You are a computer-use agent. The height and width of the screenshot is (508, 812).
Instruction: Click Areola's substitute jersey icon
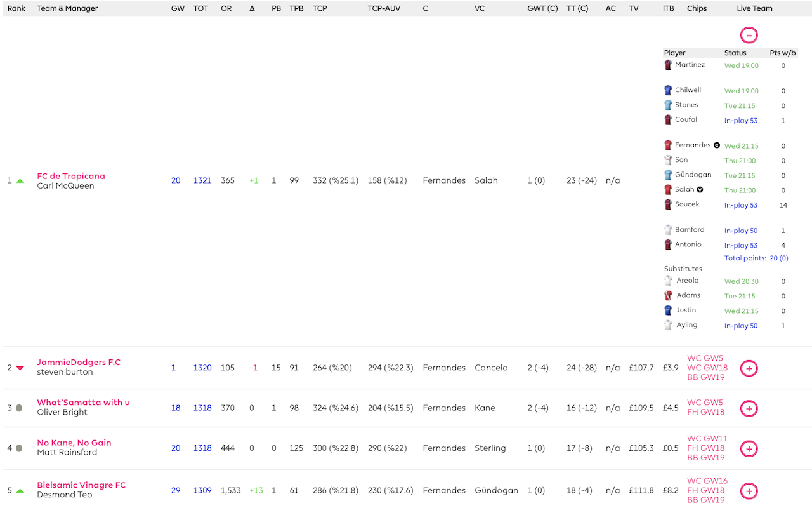pyautogui.click(x=667, y=280)
